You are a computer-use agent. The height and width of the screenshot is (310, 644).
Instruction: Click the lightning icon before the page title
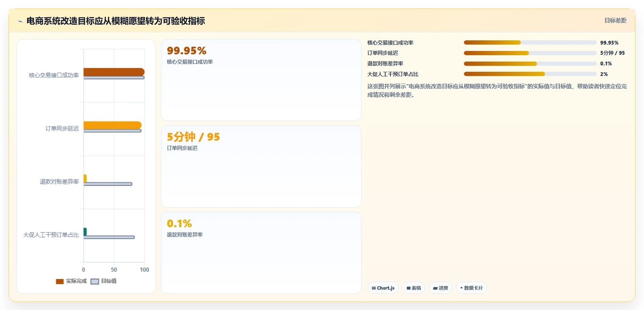point(20,21)
